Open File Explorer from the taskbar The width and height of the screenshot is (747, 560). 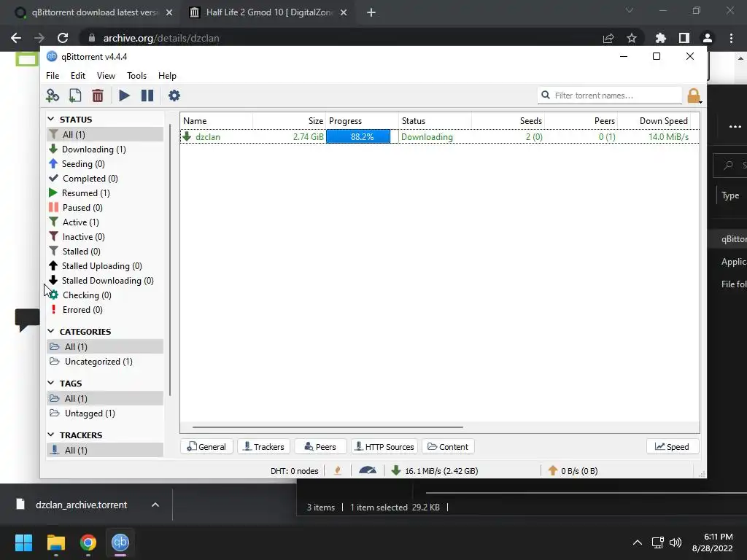coord(55,542)
